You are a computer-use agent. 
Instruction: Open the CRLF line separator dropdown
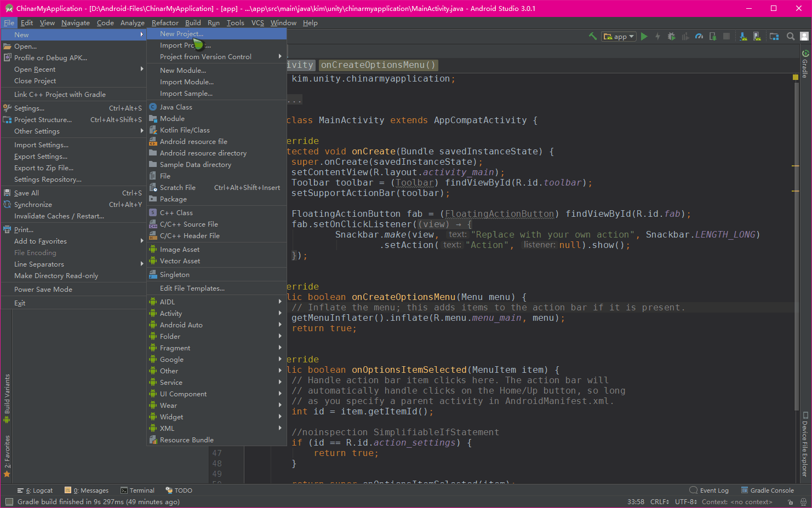tap(660, 502)
